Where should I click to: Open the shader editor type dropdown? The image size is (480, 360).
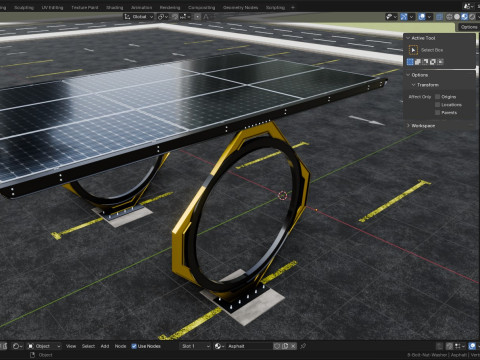click(x=18, y=346)
